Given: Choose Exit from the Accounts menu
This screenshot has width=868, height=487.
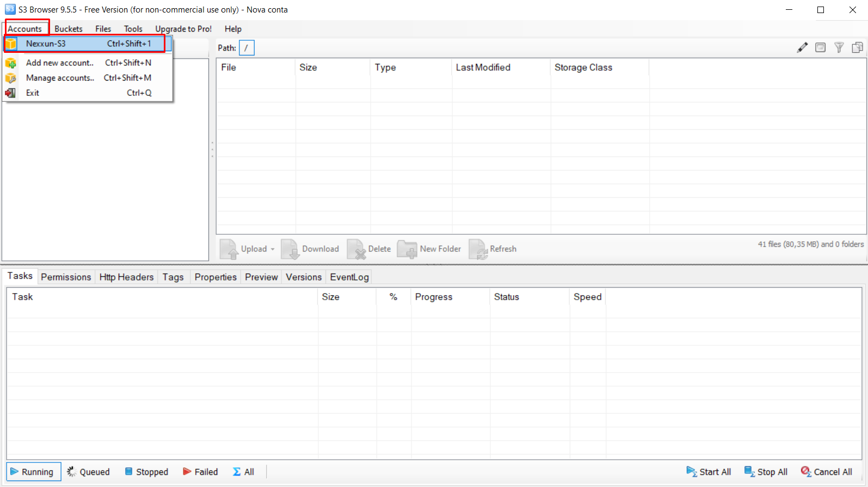Looking at the screenshot, I should [x=88, y=93].
